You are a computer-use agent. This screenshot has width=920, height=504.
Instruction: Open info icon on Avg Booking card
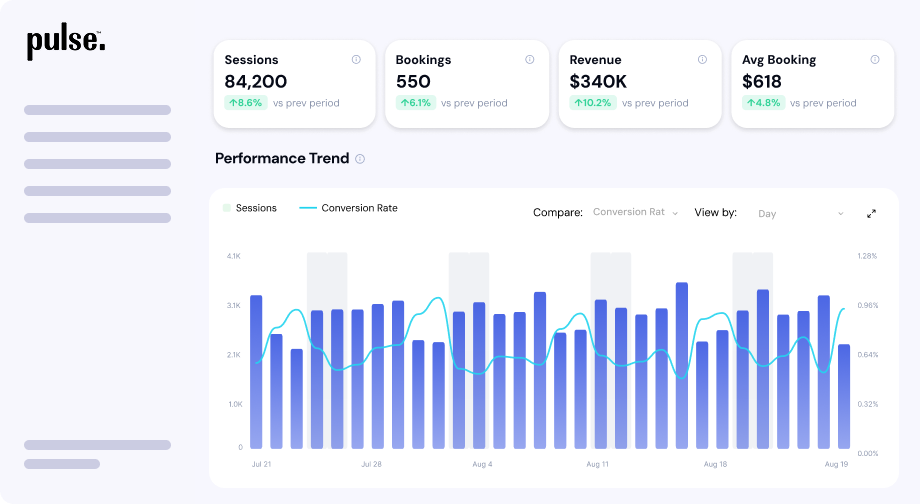(x=875, y=59)
